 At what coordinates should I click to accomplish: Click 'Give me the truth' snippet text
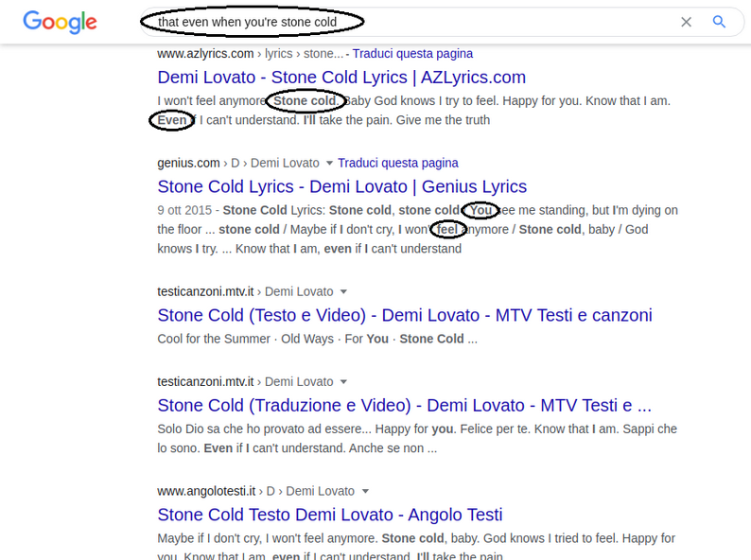[x=443, y=120]
